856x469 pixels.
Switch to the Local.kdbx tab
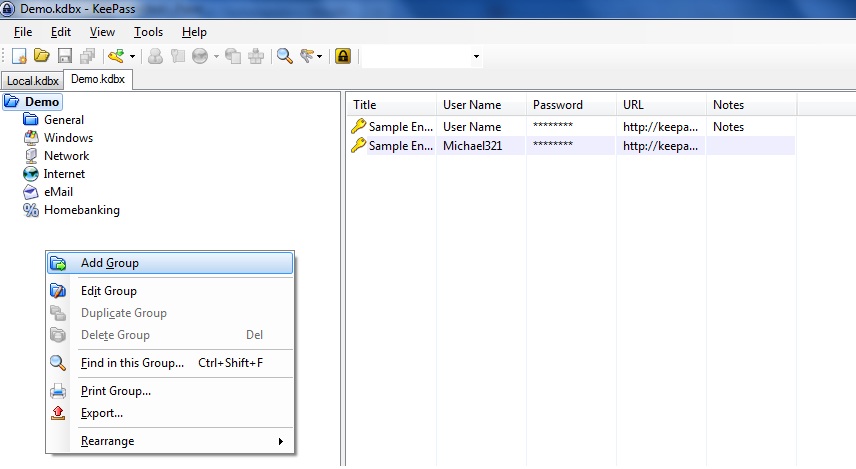(32, 81)
